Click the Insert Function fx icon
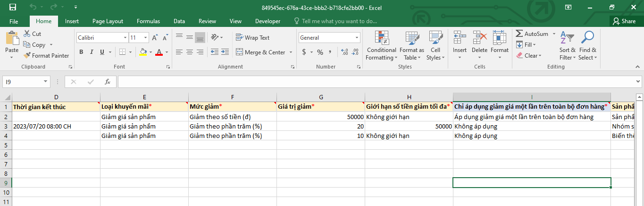This screenshot has width=644, height=206. (x=108, y=82)
